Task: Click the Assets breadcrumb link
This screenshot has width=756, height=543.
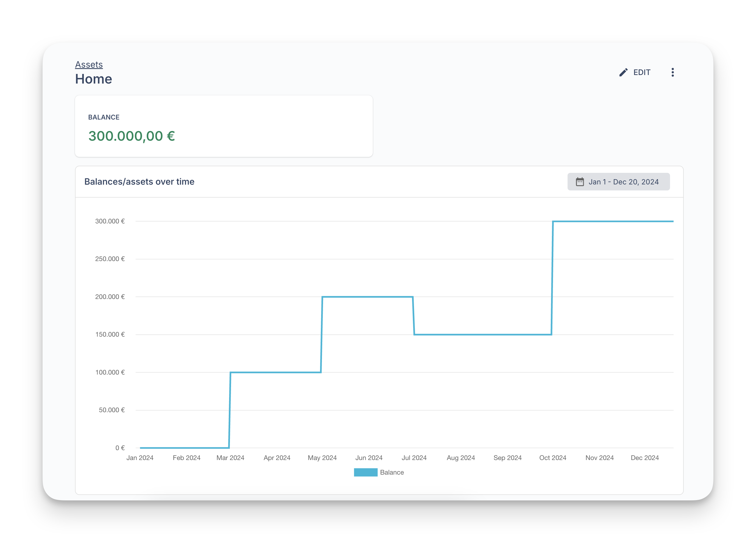Action: click(89, 64)
